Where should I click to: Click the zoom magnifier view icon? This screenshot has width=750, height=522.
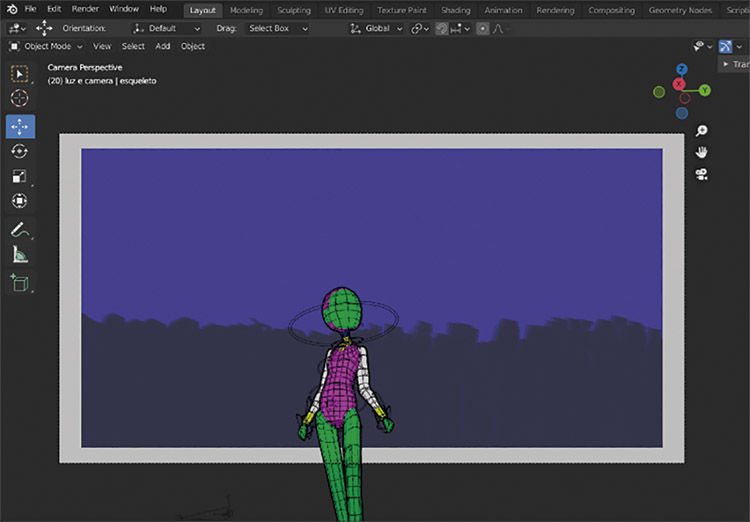tap(702, 131)
